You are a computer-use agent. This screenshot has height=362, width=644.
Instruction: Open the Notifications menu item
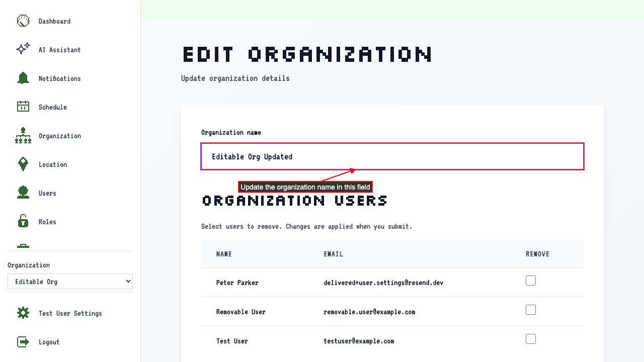click(x=60, y=78)
